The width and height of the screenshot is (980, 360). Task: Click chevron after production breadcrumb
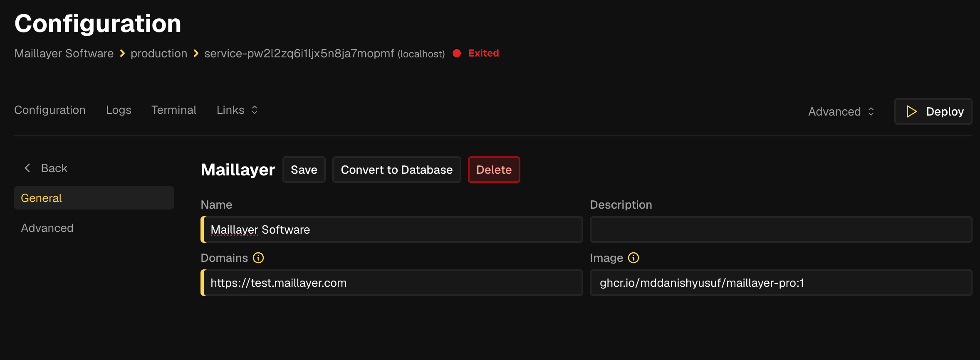[196, 54]
